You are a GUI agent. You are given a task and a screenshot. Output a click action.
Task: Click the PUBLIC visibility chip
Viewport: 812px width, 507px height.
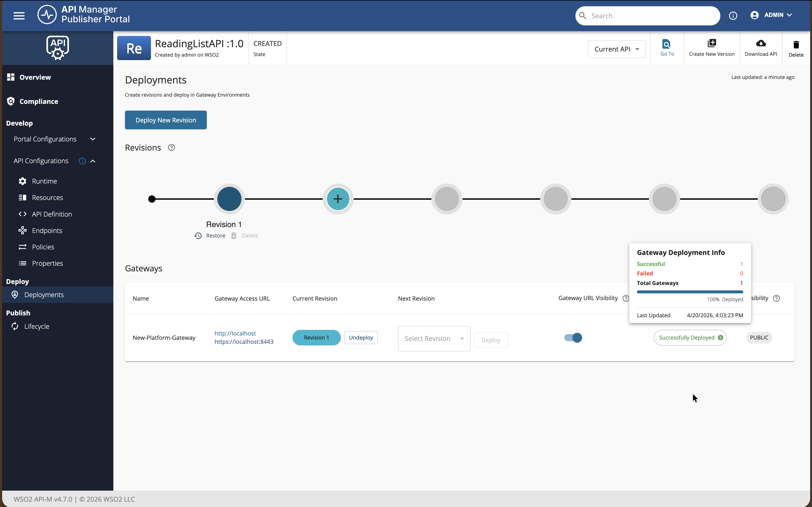click(x=759, y=338)
